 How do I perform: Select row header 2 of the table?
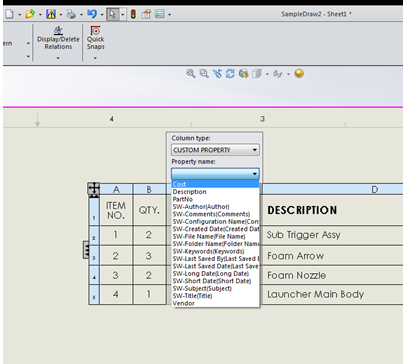pos(94,236)
